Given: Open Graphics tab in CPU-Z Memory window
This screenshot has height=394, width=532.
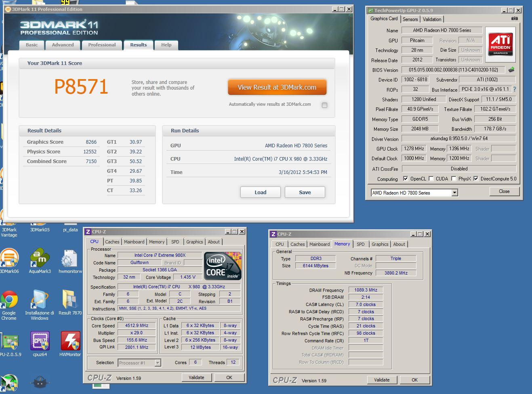Looking at the screenshot, I should pyautogui.click(x=380, y=244).
